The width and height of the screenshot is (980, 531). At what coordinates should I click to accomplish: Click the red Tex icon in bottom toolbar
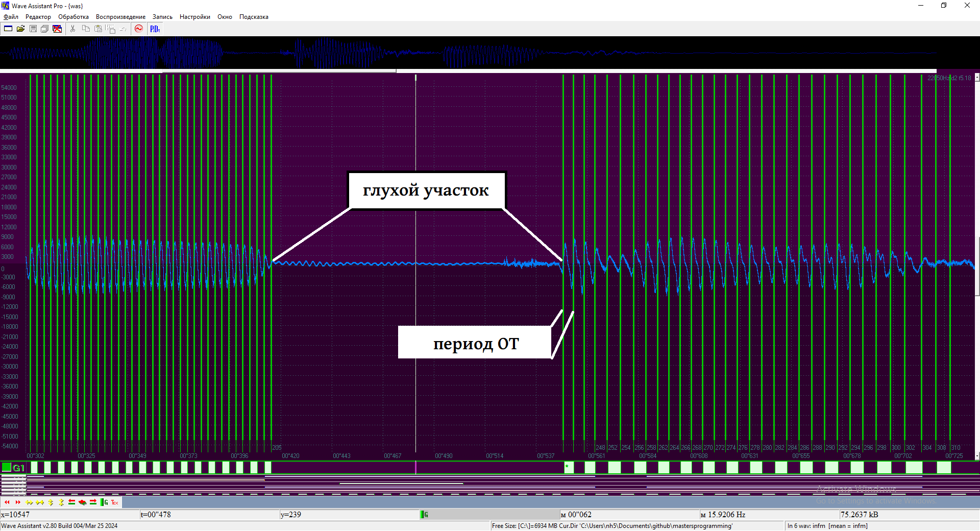pyautogui.click(x=115, y=502)
